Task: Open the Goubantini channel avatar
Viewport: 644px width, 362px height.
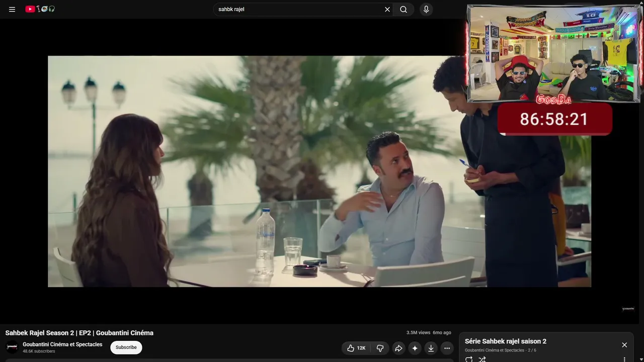Action: (12, 347)
